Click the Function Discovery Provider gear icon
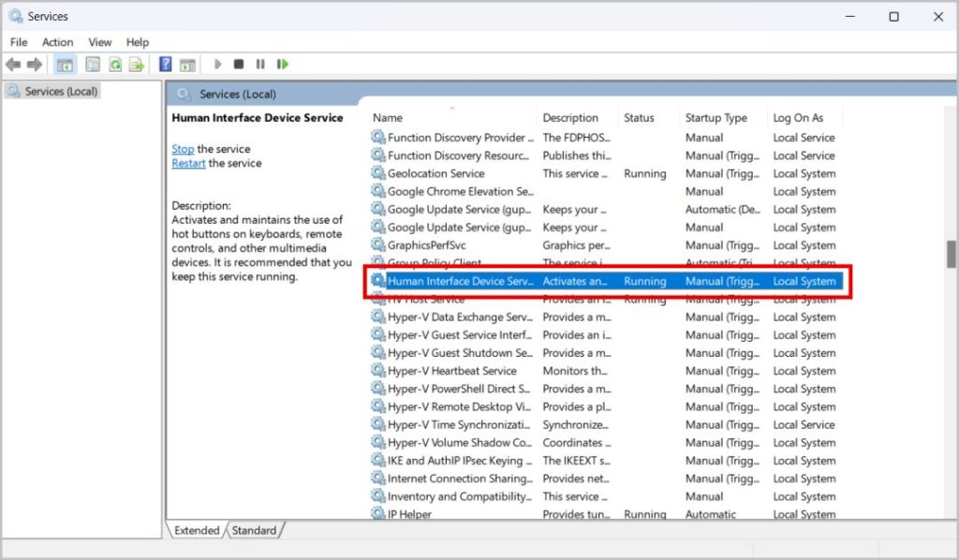 (x=378, y=137)
